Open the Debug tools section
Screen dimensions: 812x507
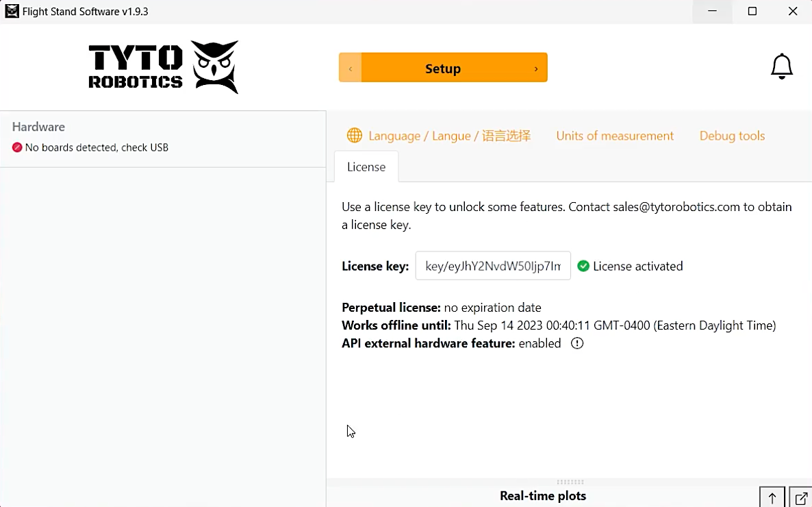[x=732, y=136]
